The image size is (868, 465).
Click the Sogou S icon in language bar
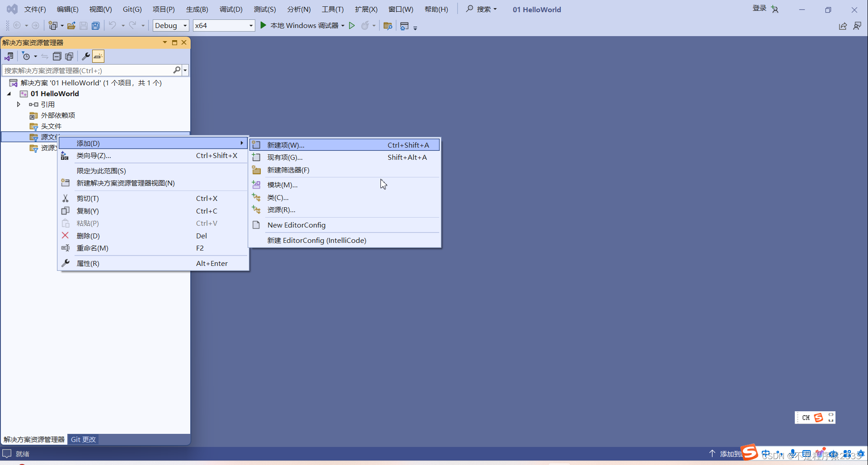click(x=818, y=418)
